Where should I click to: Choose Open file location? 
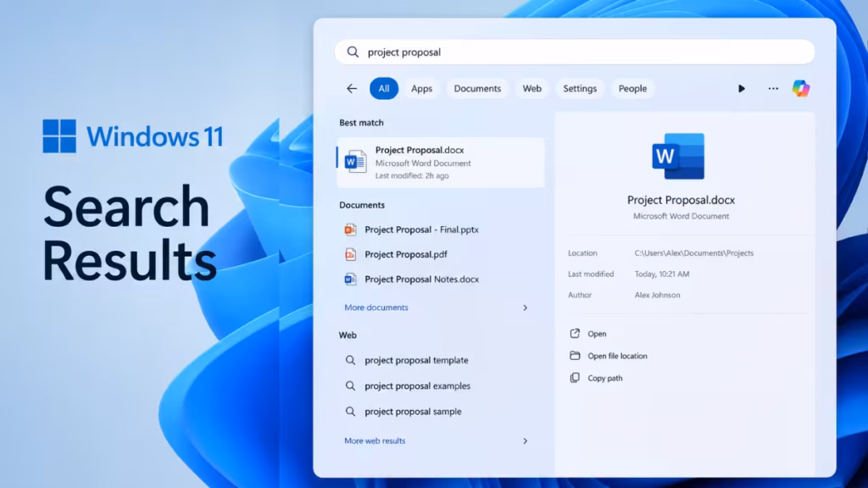(x=617, y=356)
